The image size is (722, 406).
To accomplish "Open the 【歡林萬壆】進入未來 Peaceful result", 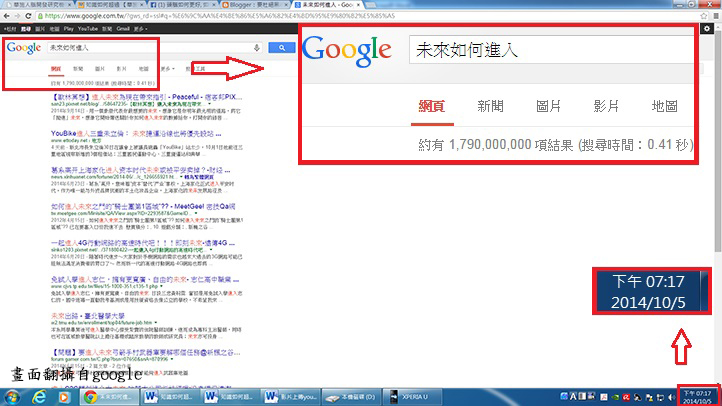I will [146, 97].
